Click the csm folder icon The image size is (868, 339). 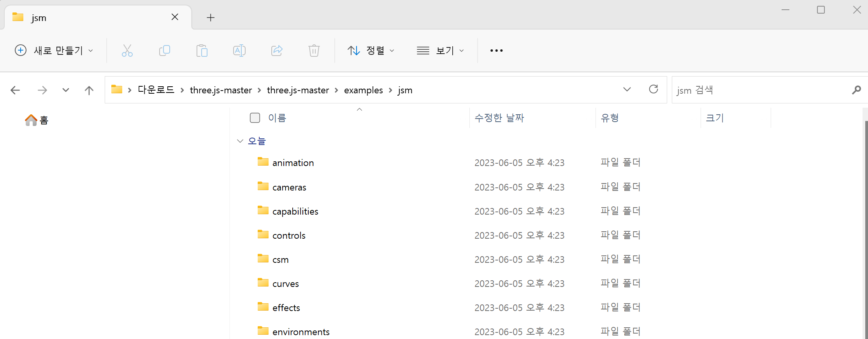point(263,259)
